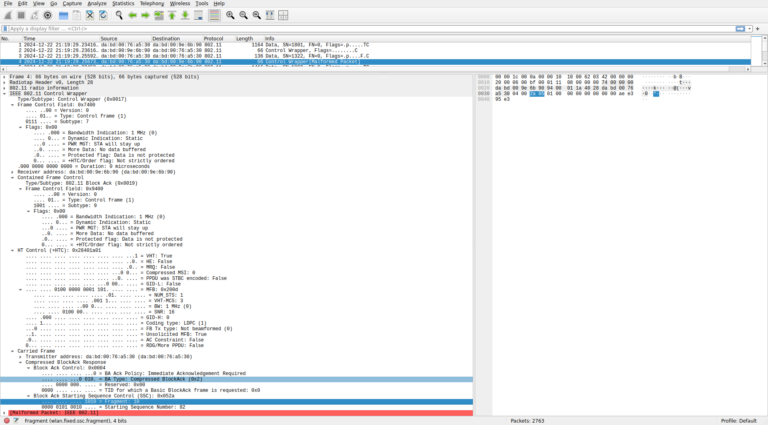
Task: Open the Statistics menu
Action: tap(123, 3)
